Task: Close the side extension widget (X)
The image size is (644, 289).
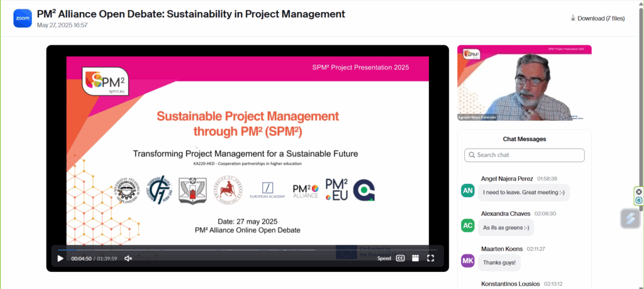Action: point(639,191)
